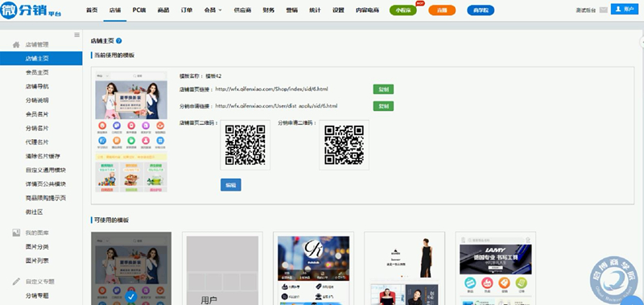644x305 pixels.
Task: Click the picture icon beside 我的图库
Action: click(16, 233)
